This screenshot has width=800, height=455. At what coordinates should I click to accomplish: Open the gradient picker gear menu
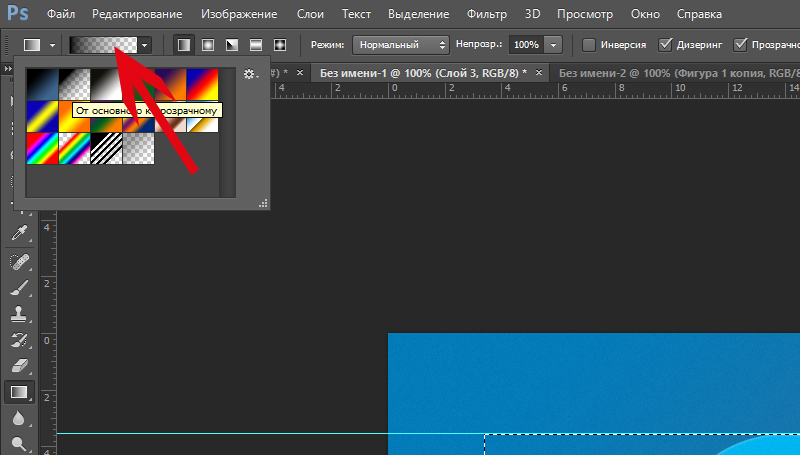click(x=250, y=74)
